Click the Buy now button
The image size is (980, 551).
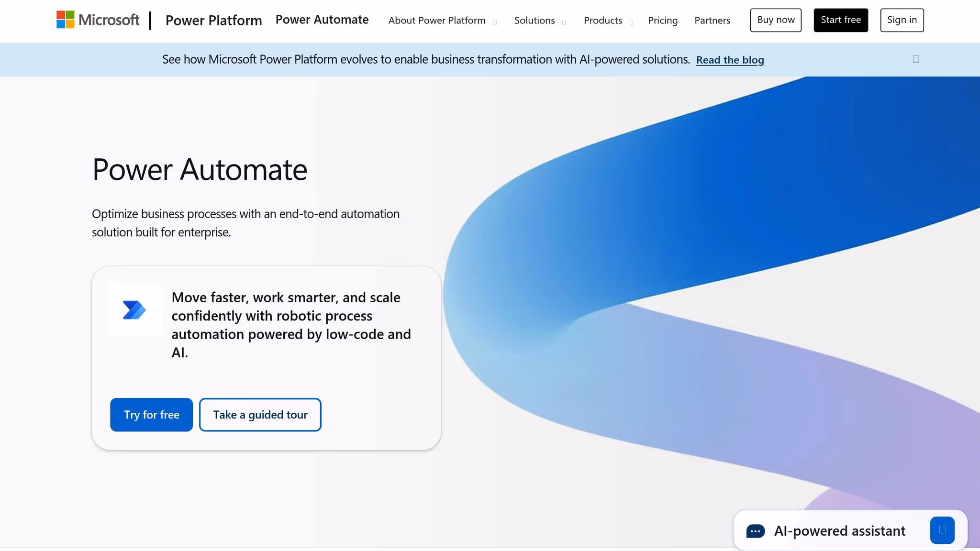coord(775,20)
